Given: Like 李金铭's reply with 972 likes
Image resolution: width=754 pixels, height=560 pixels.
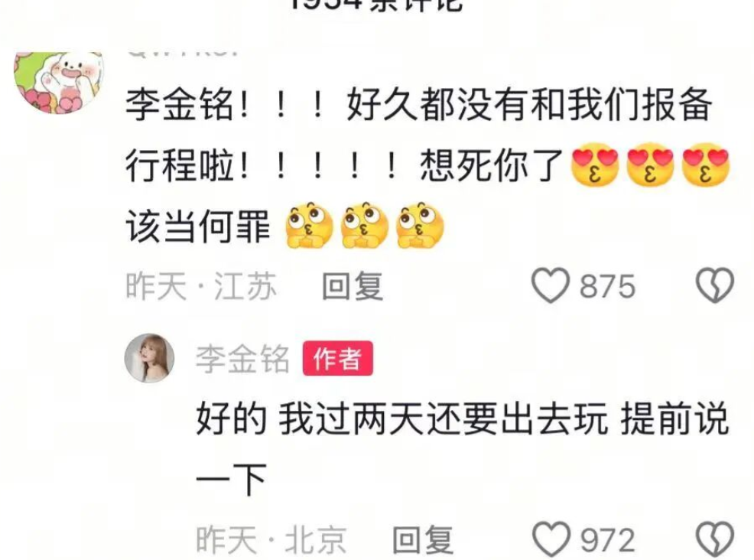Looking at the screenshot, I should click(551, 539).
